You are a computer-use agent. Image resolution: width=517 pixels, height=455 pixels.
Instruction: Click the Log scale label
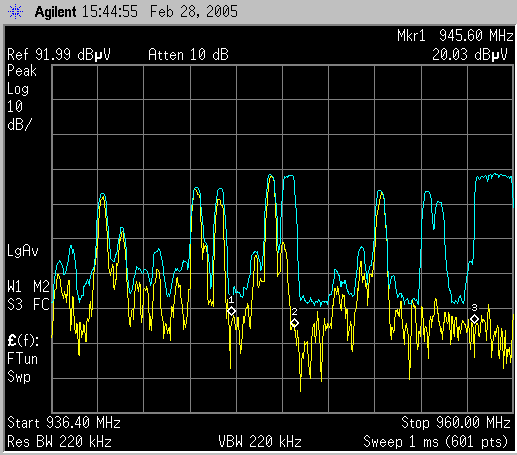(18, 89)
